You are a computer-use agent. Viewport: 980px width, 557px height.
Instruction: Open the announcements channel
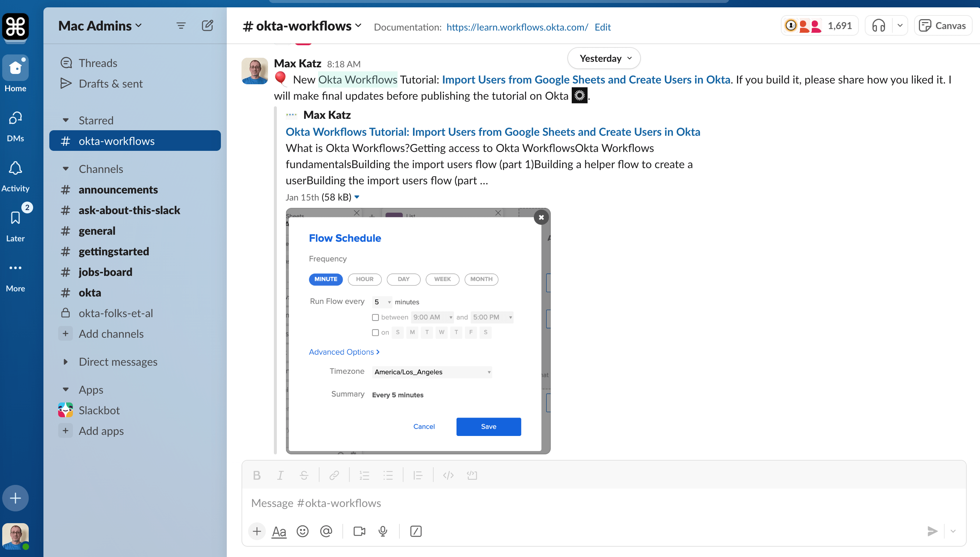[118, 189]
